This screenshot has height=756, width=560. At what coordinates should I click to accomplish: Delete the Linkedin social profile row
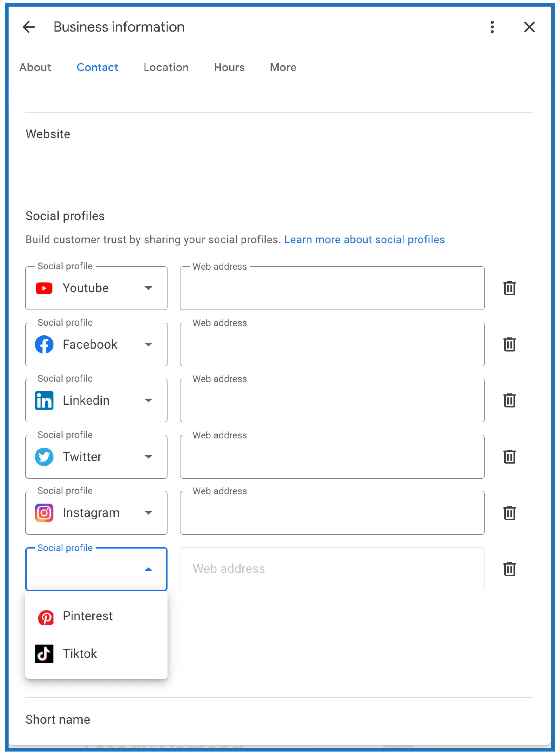(509, 400)
